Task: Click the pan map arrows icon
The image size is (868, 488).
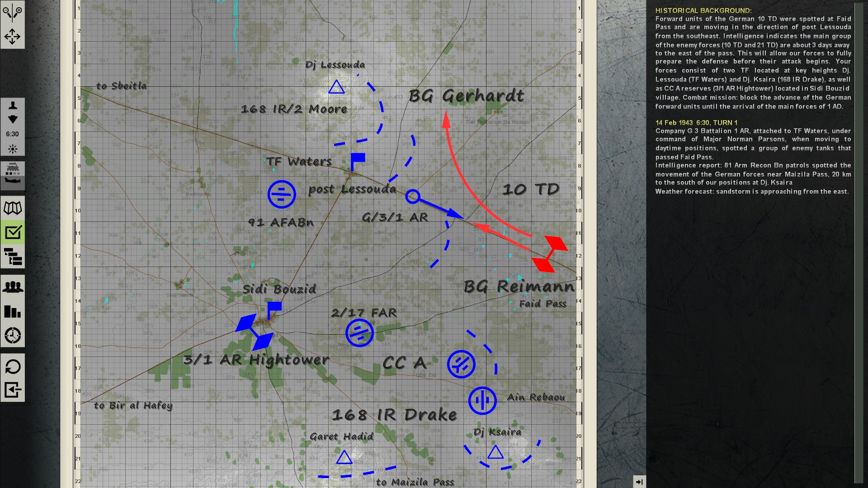Action: 12,37
